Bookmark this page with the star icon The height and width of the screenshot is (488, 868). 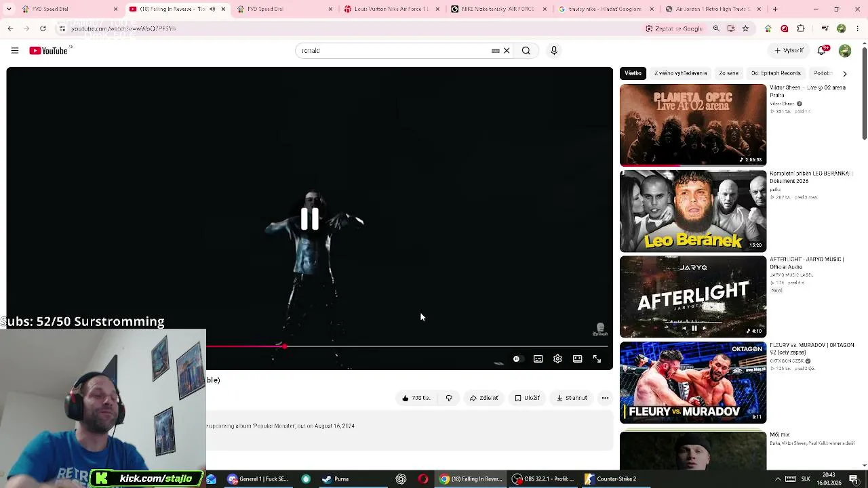(x=745, y=28)
